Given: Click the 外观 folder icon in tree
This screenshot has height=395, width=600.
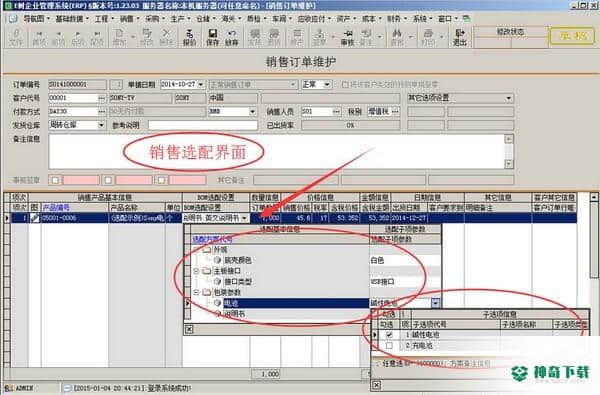Looking at the screenshot, I should point(207,250).
